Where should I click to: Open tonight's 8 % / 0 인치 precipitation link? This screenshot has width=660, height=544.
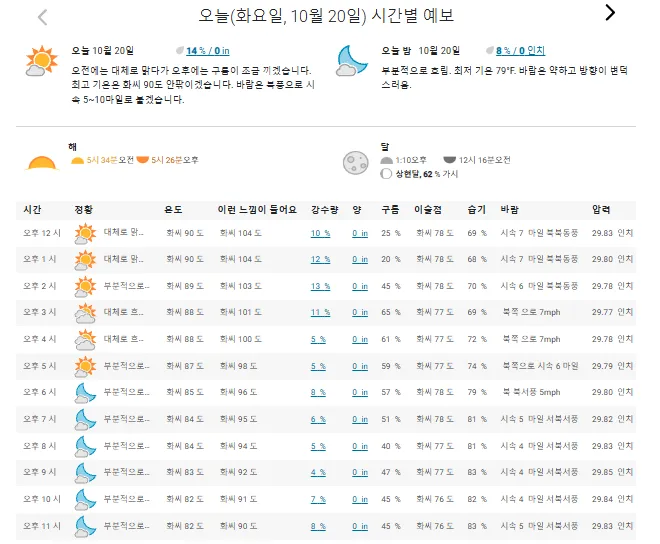(520, 51)
